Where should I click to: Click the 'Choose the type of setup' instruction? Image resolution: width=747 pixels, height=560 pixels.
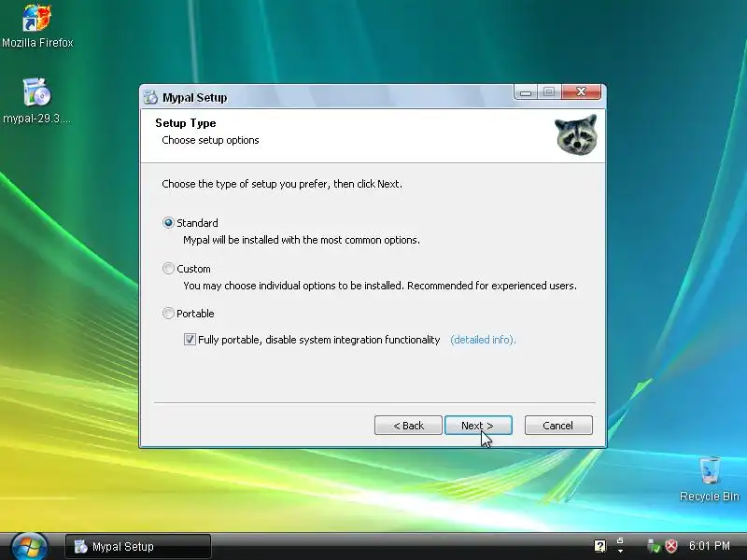[282, 184]
